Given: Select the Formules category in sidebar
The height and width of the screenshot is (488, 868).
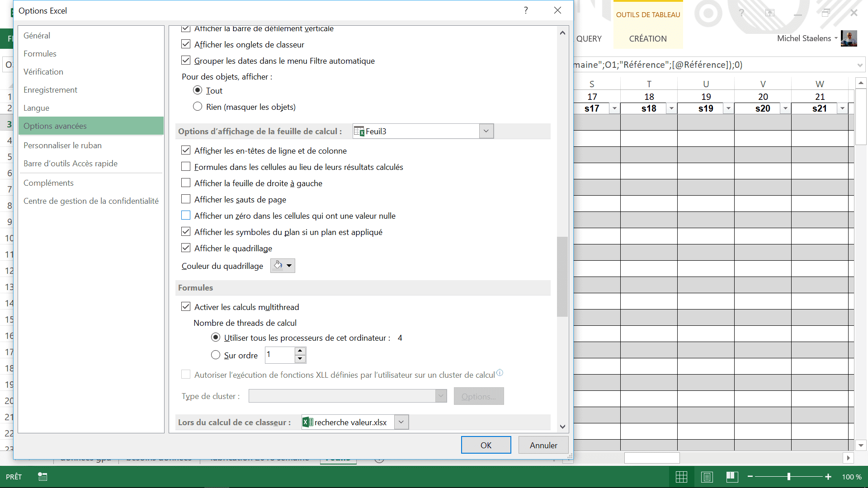Looking at the screenshot, I should [x=40, y=54].
